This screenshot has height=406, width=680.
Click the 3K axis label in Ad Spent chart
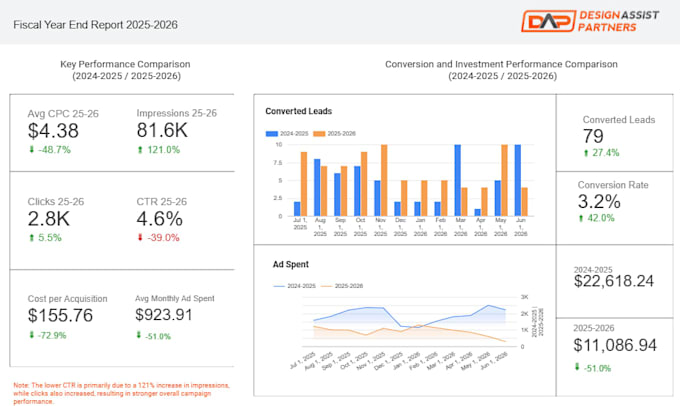click(525, 297)
